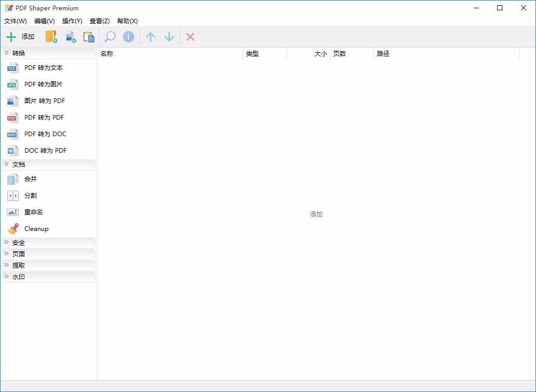This screenshot has height=392, width=536.
Task: Click the magnifier preview toolbar icon
Action: click(x=110, y=37)
